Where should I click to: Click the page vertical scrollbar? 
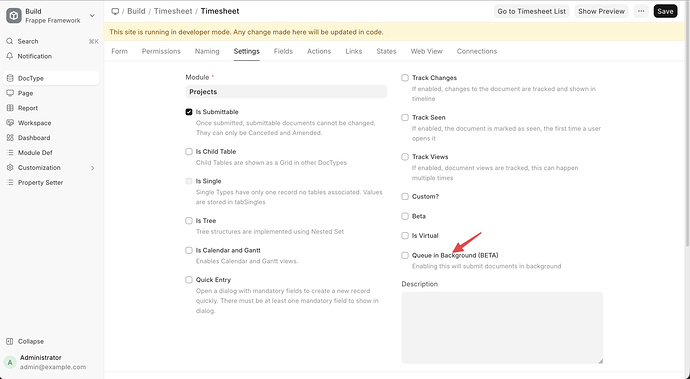click(687, 123)
